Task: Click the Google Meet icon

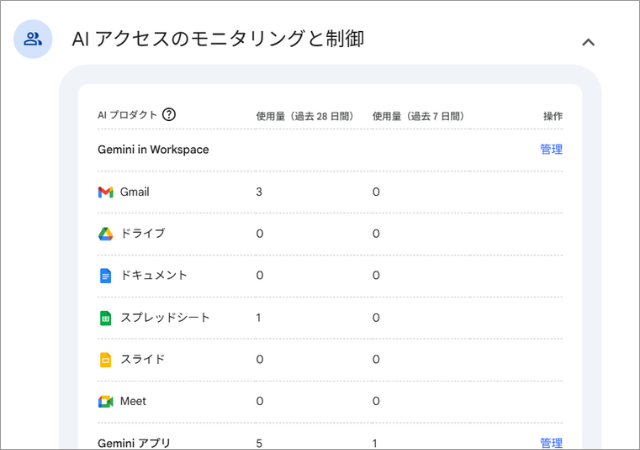Action: [106, 402]
